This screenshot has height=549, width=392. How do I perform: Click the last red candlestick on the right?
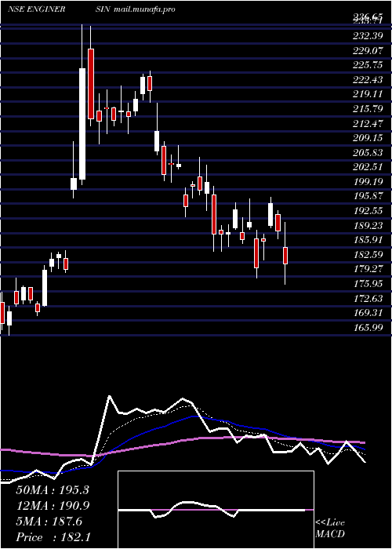(285, 256)
